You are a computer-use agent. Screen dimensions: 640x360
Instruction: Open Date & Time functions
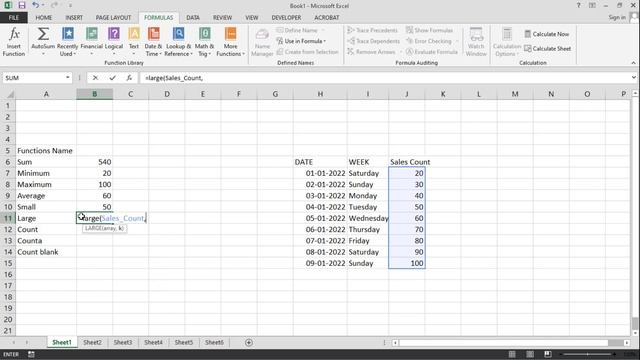point(153,42)
